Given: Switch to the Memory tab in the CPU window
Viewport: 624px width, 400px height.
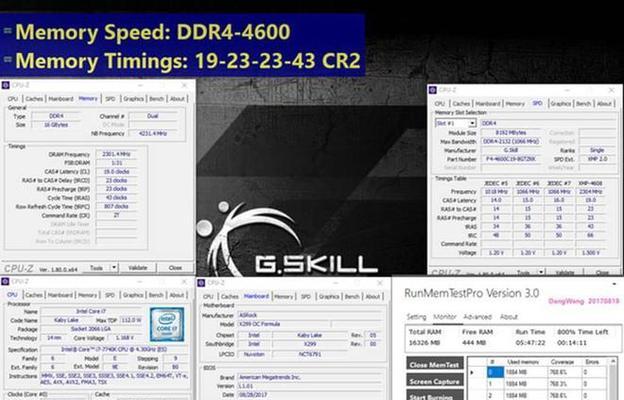Looking at the screenshot, I should pyautogui.click(x=88, y=295).
